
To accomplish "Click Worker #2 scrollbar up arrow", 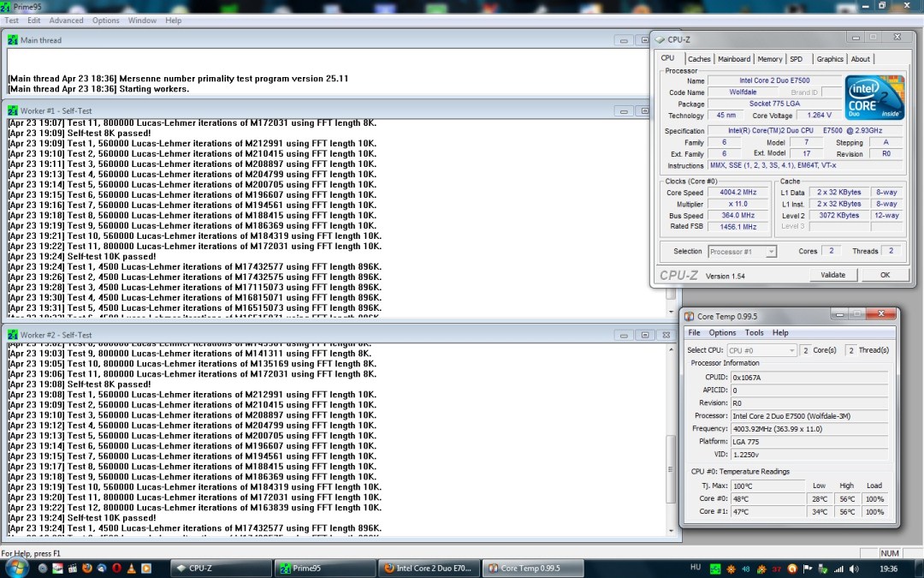I will 671,349.
